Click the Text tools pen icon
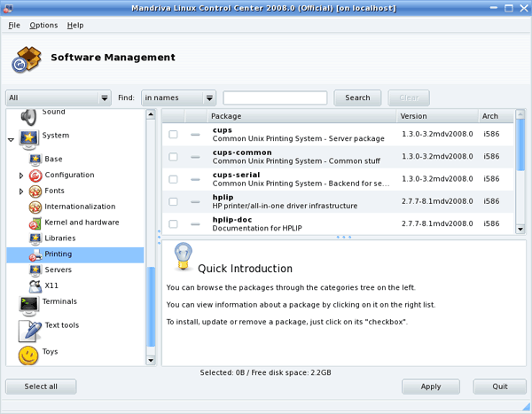 point(30,330)
